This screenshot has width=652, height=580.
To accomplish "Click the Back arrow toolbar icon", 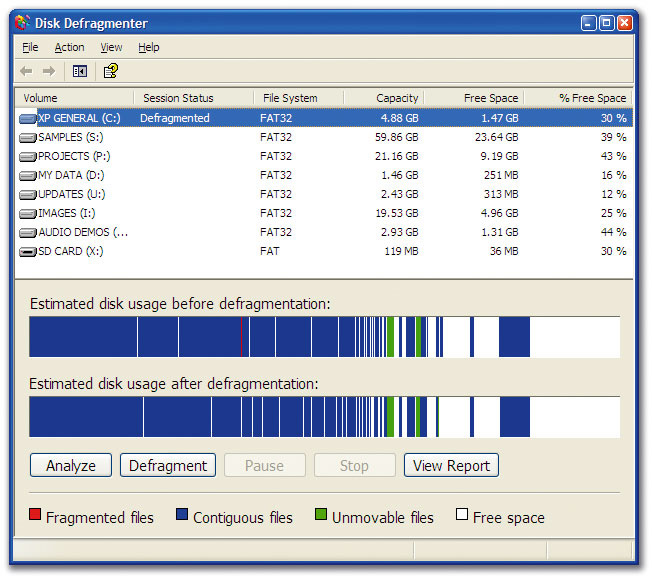I will (26, 71).
